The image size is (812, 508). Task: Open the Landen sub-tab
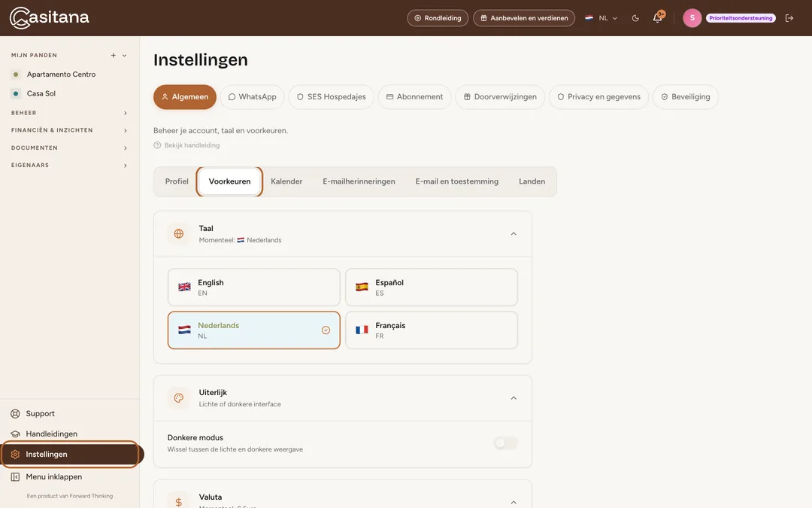(532, 181)
